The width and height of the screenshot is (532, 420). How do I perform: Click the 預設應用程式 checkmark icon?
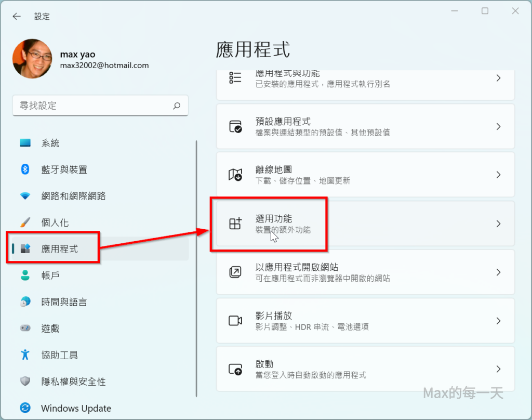coord(235,126)
